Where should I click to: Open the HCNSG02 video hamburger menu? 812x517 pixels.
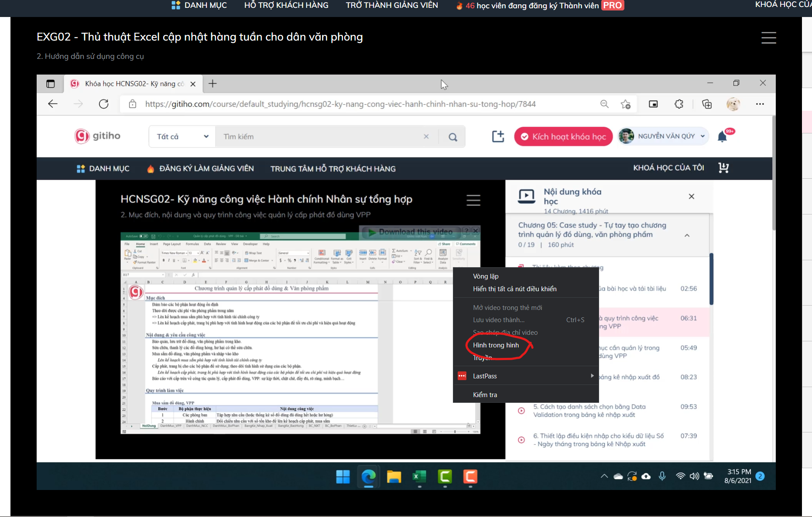[x=473, y=200]
